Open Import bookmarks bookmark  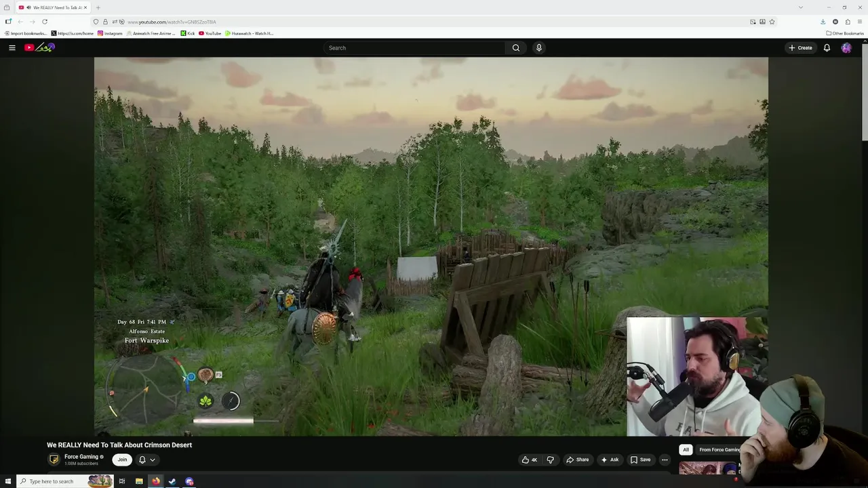pyautogui.click(x=26, y=33)
